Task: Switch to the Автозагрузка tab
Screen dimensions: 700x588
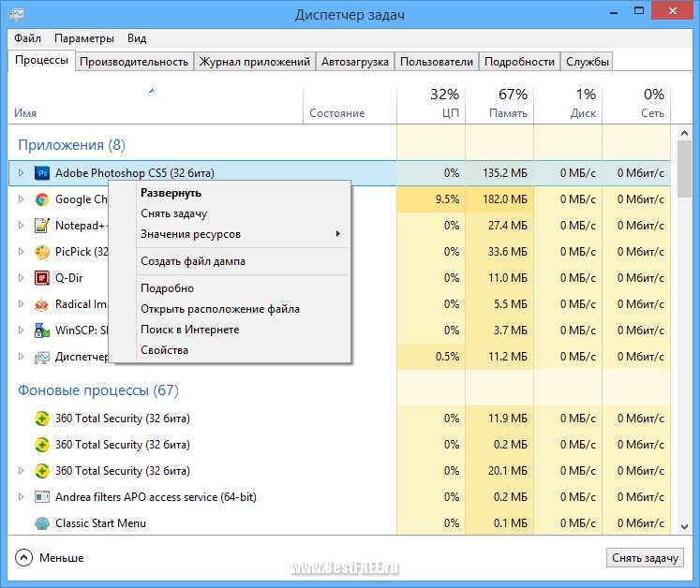Action: [x=355, y=62]
